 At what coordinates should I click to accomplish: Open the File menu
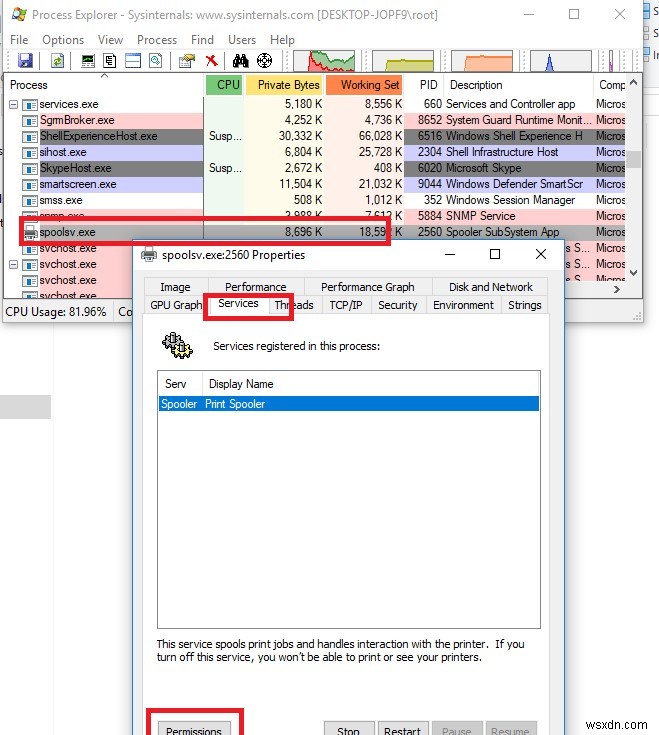point(19,40)
